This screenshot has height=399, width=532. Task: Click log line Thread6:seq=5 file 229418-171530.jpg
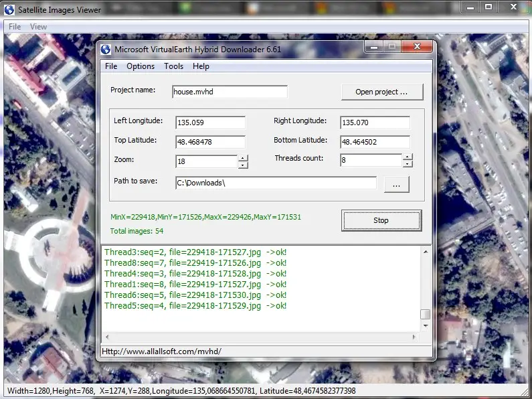195,295
